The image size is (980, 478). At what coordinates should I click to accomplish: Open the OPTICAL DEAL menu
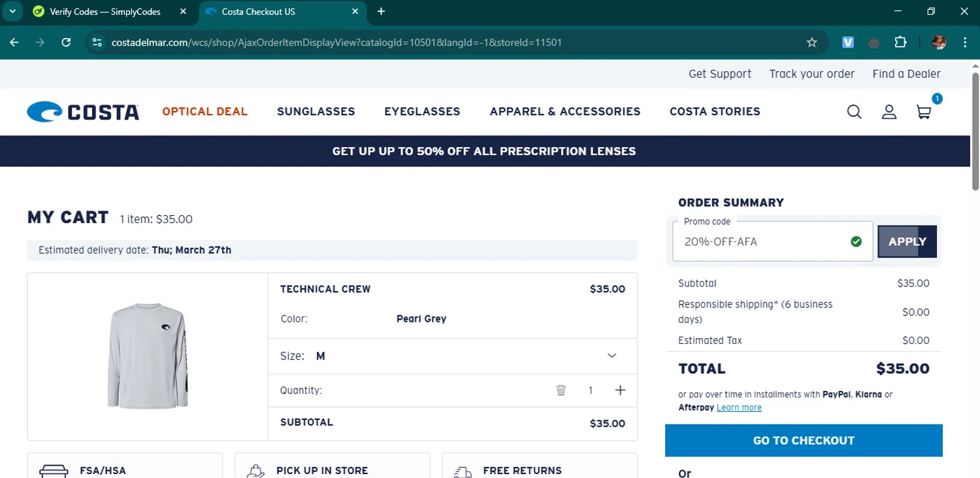point(205,112)
